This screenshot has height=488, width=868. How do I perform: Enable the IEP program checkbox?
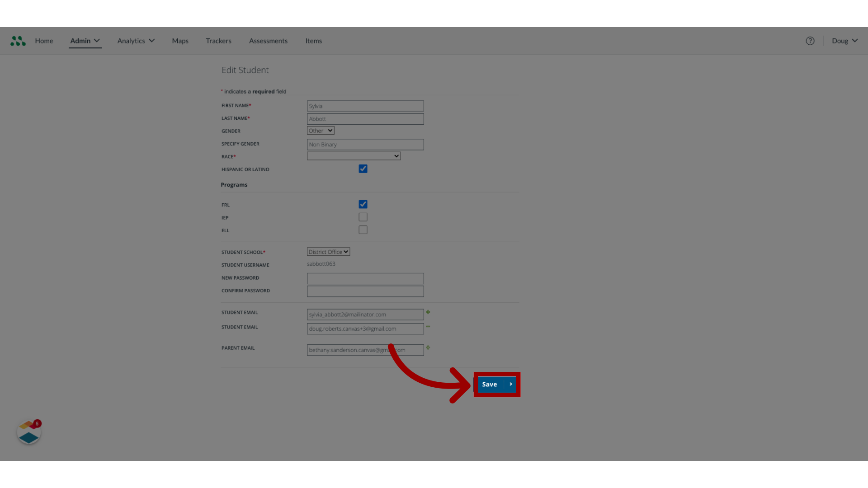[363, 217]
